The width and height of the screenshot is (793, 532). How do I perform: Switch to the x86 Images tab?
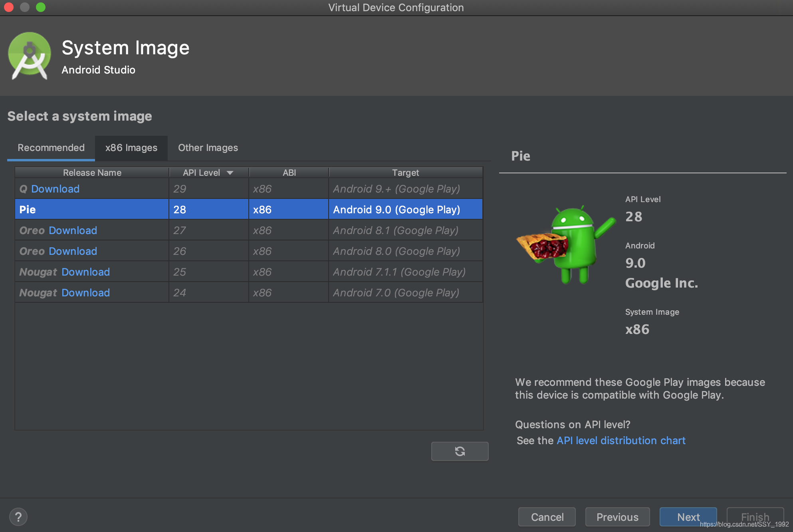tap(131, 148)
